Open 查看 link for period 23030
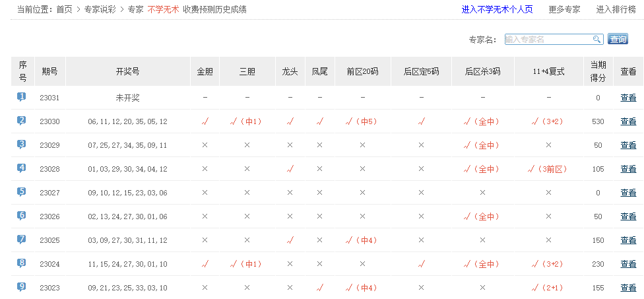The image size is (644, 299). [628, 121]
